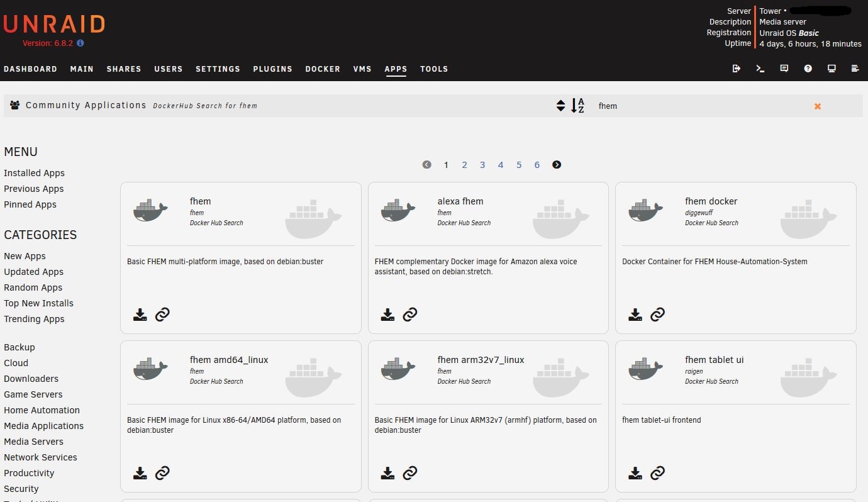Select Network Services category
The image size is (868, 502).
coord(40,457)
